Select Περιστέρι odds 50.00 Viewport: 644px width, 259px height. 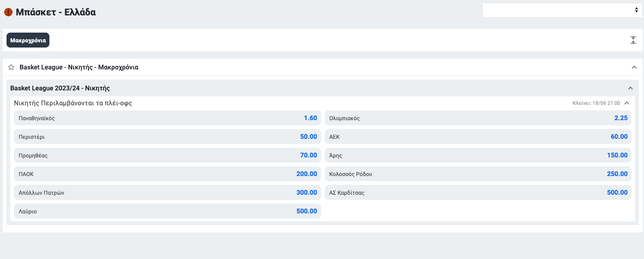click(168, 136)
